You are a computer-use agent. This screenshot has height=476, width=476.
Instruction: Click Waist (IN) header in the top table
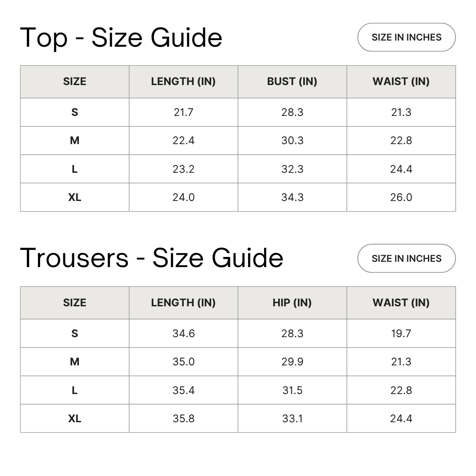point(401,82)
